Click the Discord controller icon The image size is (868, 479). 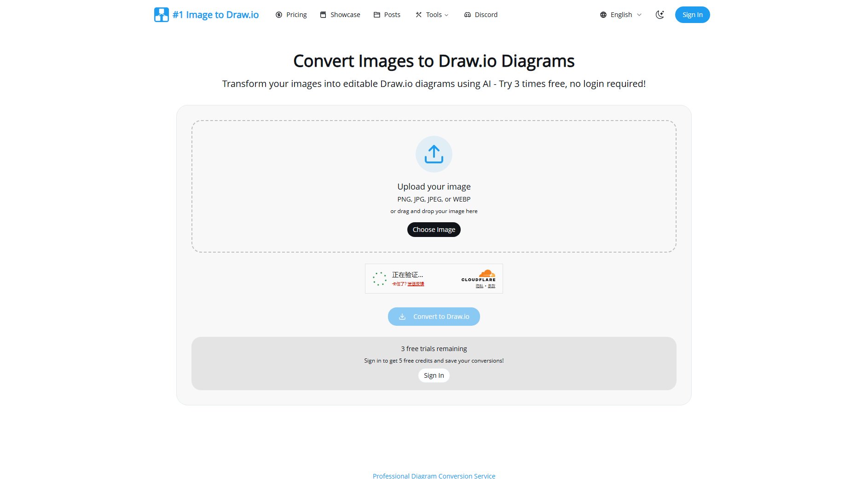tap(468, 15)
